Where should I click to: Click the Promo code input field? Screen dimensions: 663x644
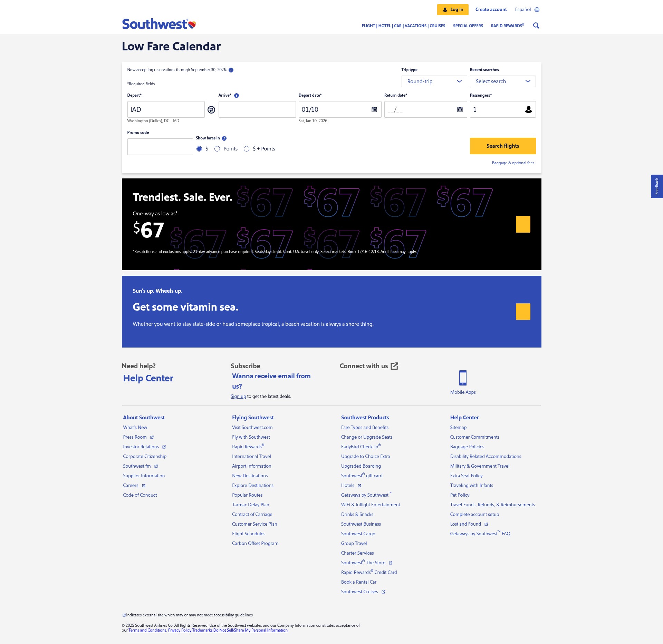click(x=160, y=147)
